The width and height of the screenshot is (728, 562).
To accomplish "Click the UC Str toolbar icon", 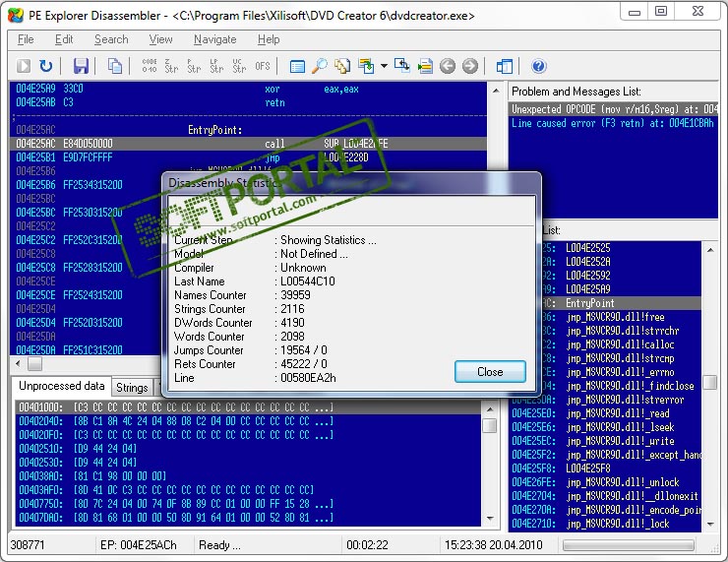I will 239,66.
